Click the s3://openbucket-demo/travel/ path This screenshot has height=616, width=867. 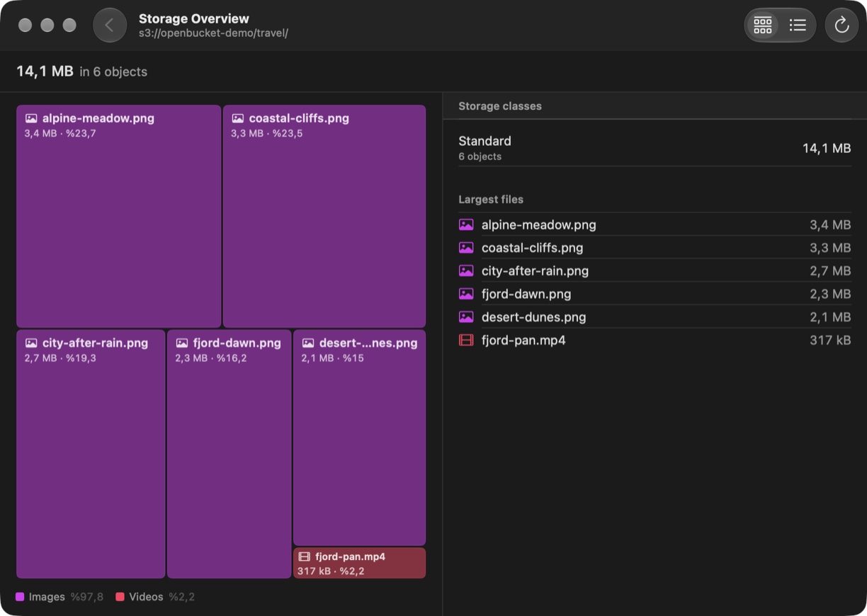tap(213, 33)
